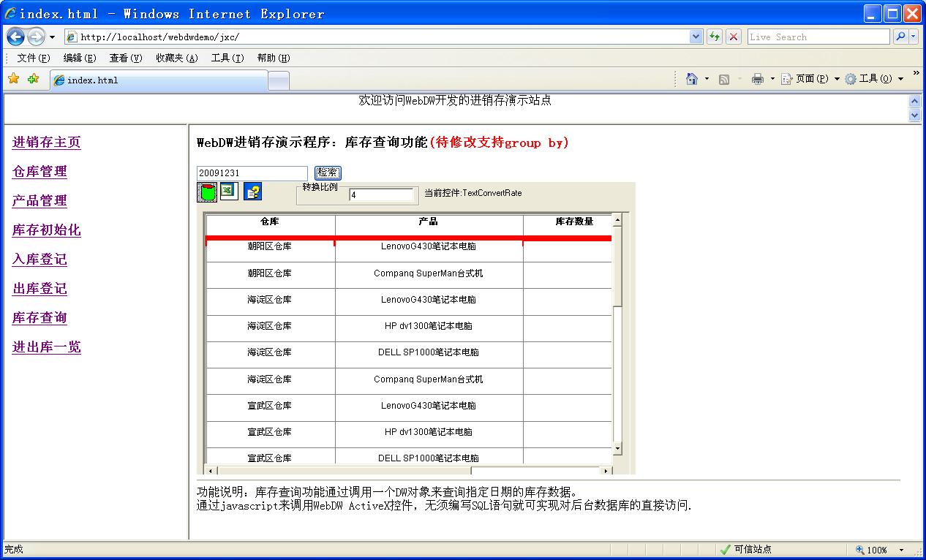Viewport: 926px width, 560px height.
Task: Open the Live Search options dropdown
Action: pos(914,37)
